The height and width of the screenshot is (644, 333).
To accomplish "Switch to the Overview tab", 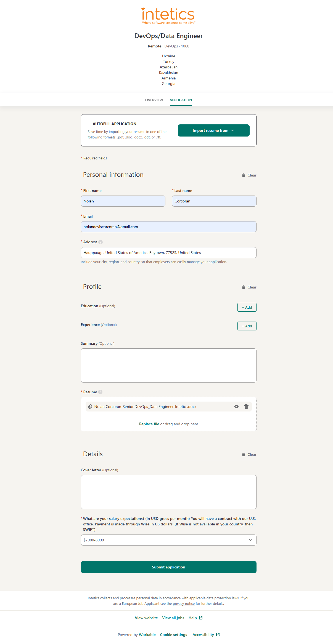I will pos(154,100).
